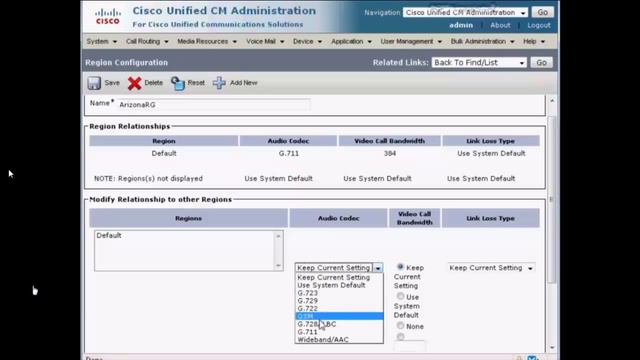Click the page scrollbar down arrow
This screenshot has width=640, height=360.
(x=552, y=348)
